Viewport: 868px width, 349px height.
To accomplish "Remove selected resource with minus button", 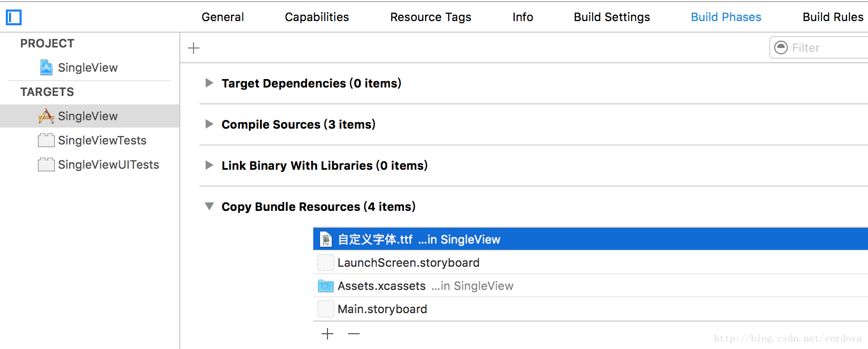I will (354, 334).
